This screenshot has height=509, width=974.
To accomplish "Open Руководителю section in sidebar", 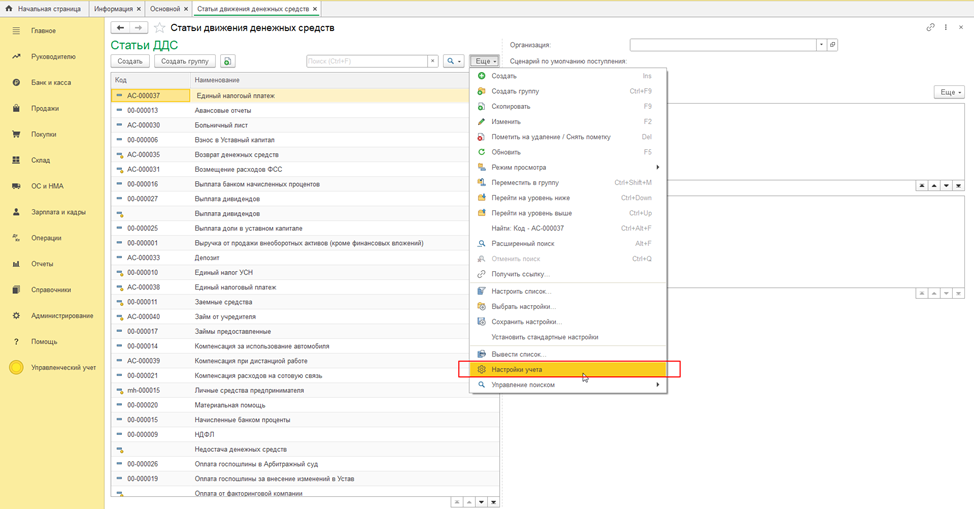I will click(x=53, y=57).
